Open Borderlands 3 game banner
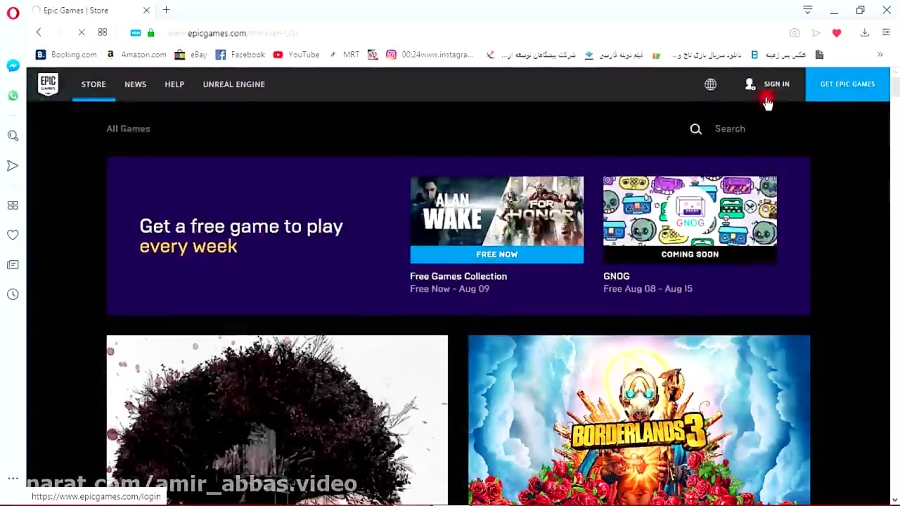The height and width of the screenshot is (506, 900). (639, 420)
